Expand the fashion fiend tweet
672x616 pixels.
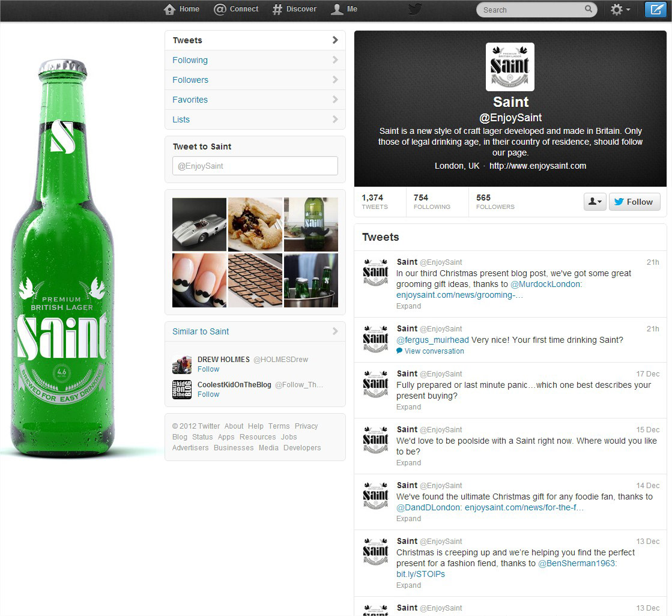point(408,585)
